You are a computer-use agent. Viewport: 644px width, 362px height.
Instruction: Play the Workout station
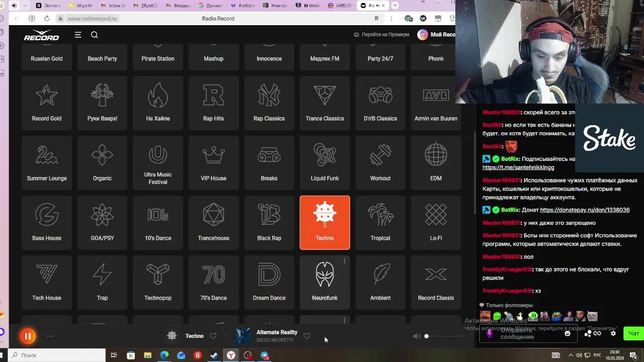[380, 162]
